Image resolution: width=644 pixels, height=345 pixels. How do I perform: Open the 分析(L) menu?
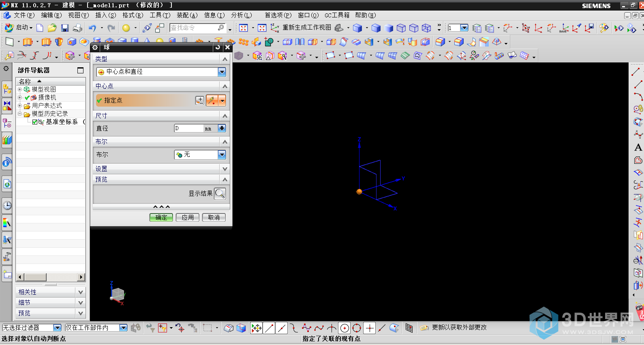241,15
